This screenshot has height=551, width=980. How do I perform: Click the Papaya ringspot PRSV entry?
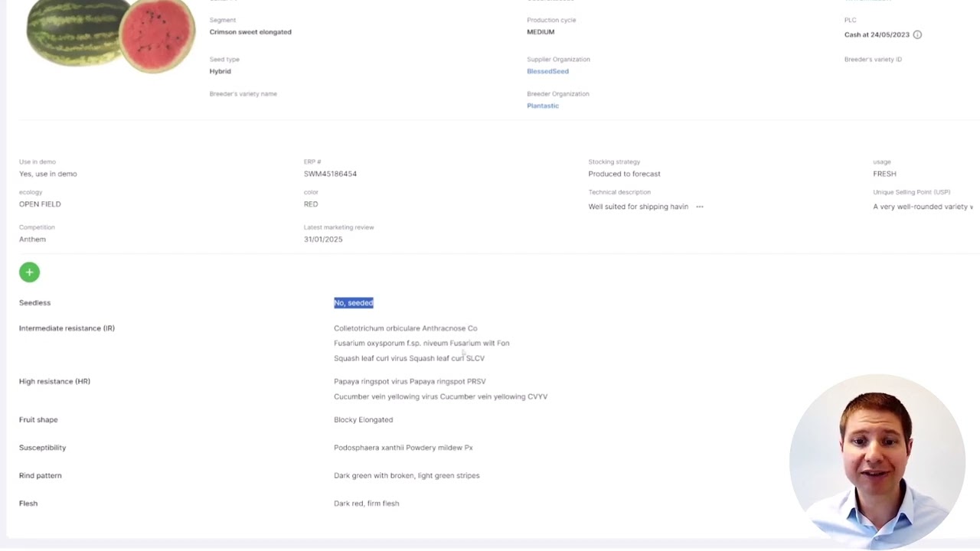pyautogui.click(x=410, y=381)
